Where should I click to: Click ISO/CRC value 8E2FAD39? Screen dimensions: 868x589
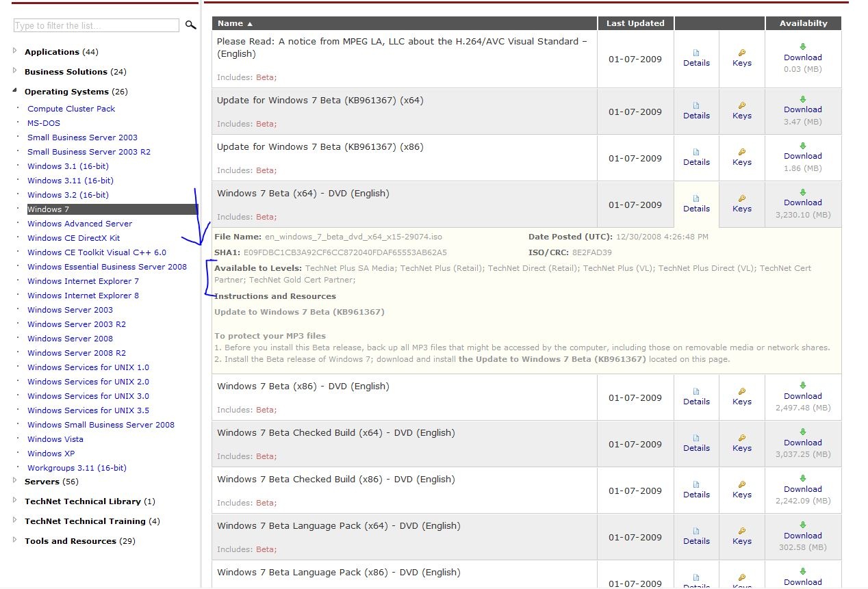coord(592,252)
